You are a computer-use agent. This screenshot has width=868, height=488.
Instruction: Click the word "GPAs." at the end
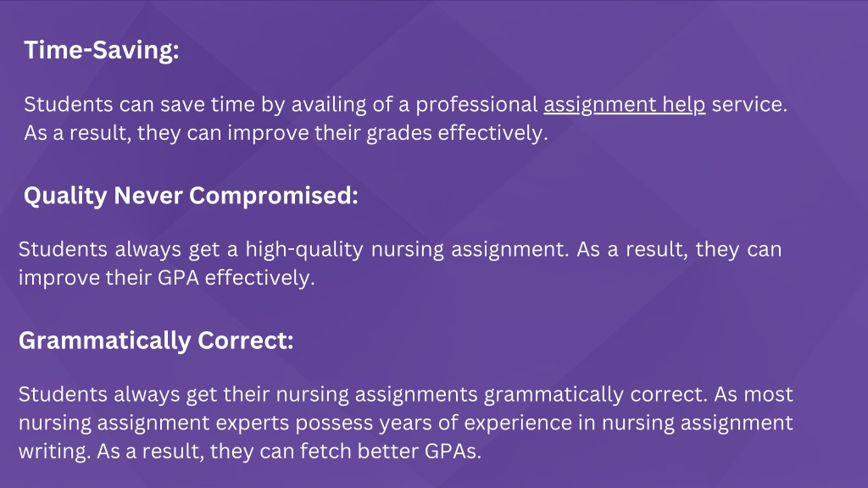453,452
